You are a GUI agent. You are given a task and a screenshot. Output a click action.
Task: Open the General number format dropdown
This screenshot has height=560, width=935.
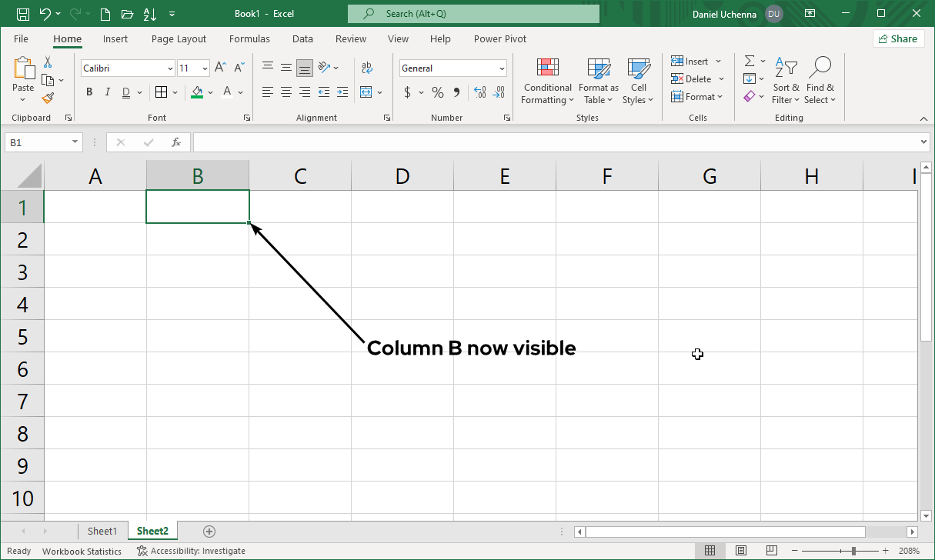tap(502, 68)
